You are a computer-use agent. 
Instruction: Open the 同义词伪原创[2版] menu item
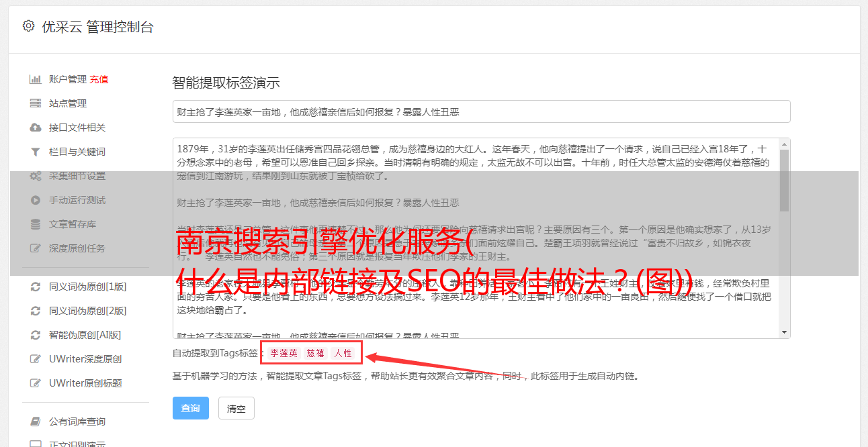tap(88, 311)
